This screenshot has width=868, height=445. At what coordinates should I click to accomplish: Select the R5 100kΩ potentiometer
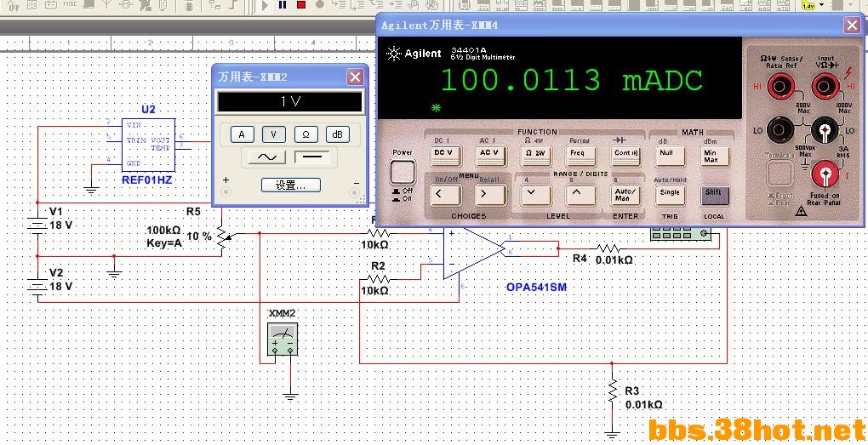coord(223,237)
